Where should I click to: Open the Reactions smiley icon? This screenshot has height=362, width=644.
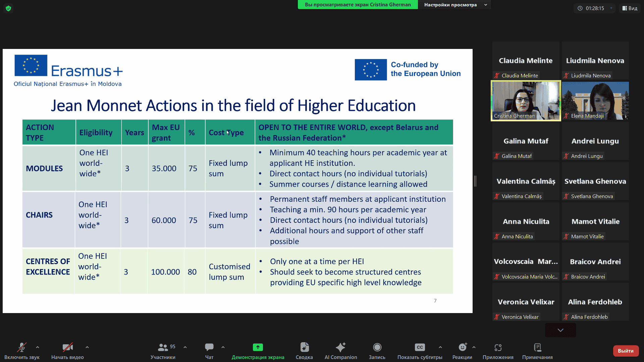point(462,347)
